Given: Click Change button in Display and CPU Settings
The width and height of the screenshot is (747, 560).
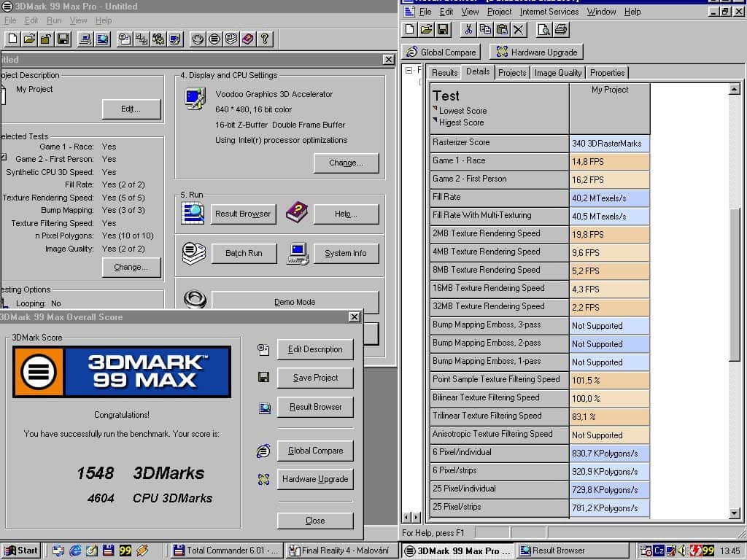Looking at the screenshot, I should (346, 163).
